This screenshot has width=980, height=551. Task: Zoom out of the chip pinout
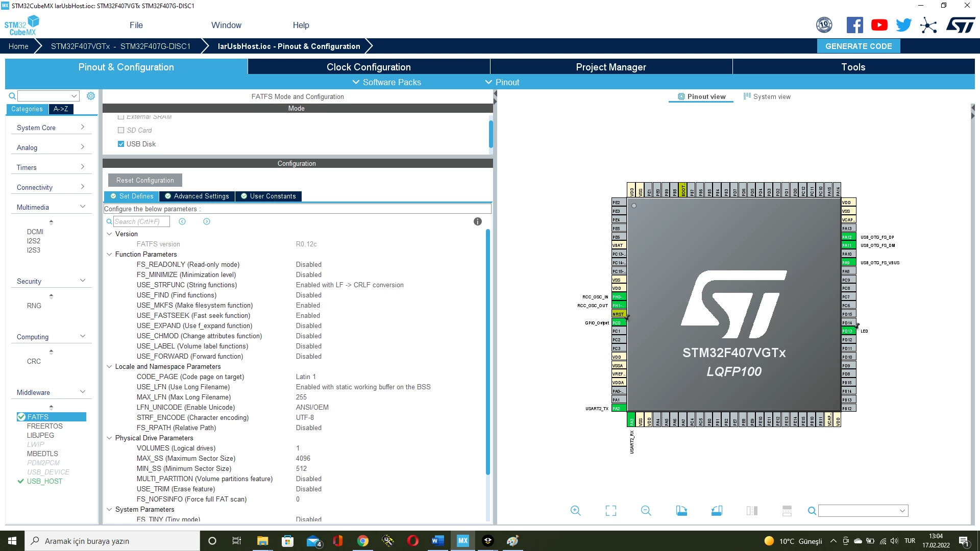646,511
